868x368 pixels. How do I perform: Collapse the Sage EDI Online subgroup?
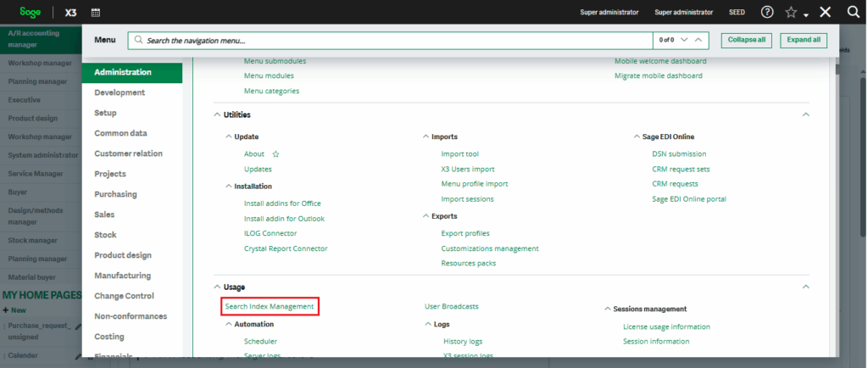(637, 137)
